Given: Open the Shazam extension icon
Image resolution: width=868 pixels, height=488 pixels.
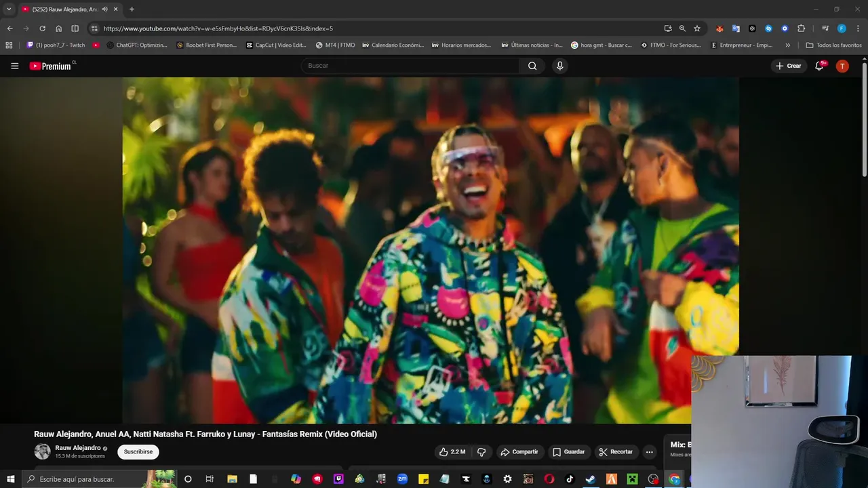Looking at the screenshot, I should tap(768, 28).
